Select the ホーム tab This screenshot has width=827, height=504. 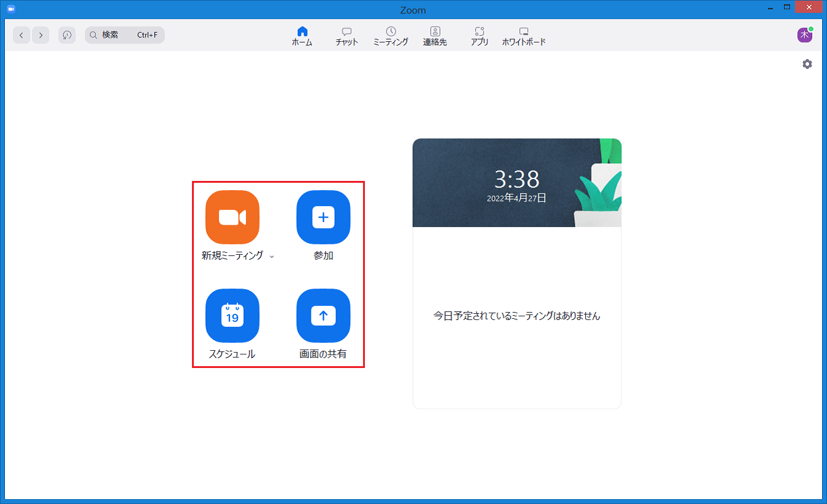point(302,36)
